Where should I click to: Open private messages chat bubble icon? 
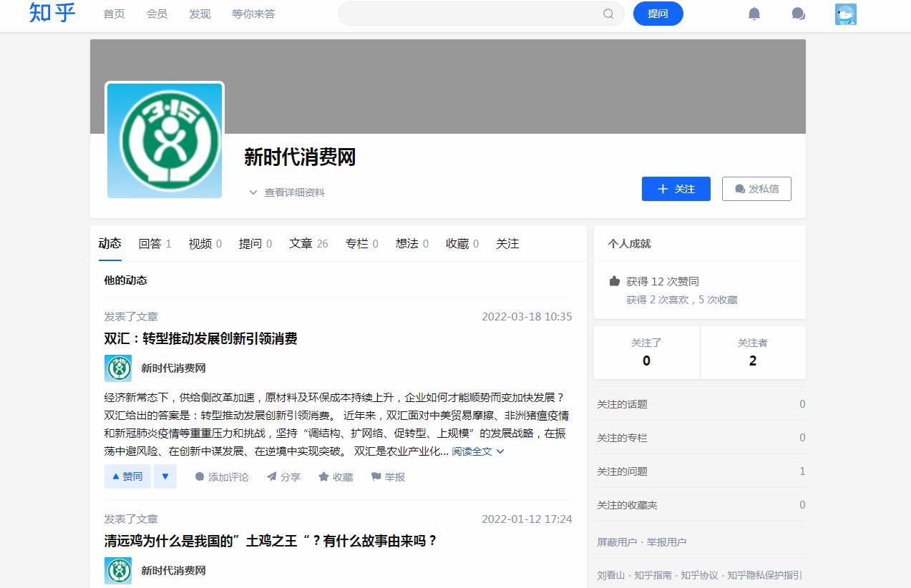pyautogui.click(x=799, y=14)
